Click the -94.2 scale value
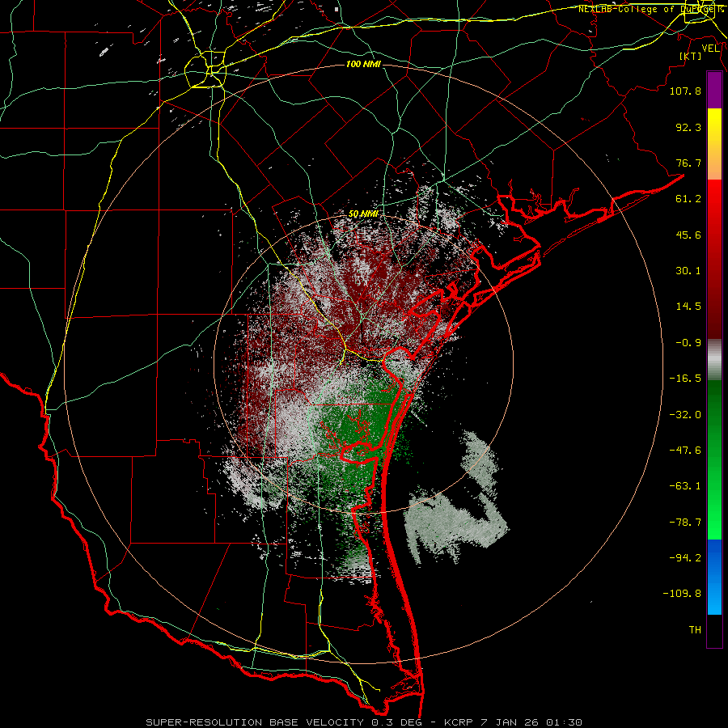 685,557
